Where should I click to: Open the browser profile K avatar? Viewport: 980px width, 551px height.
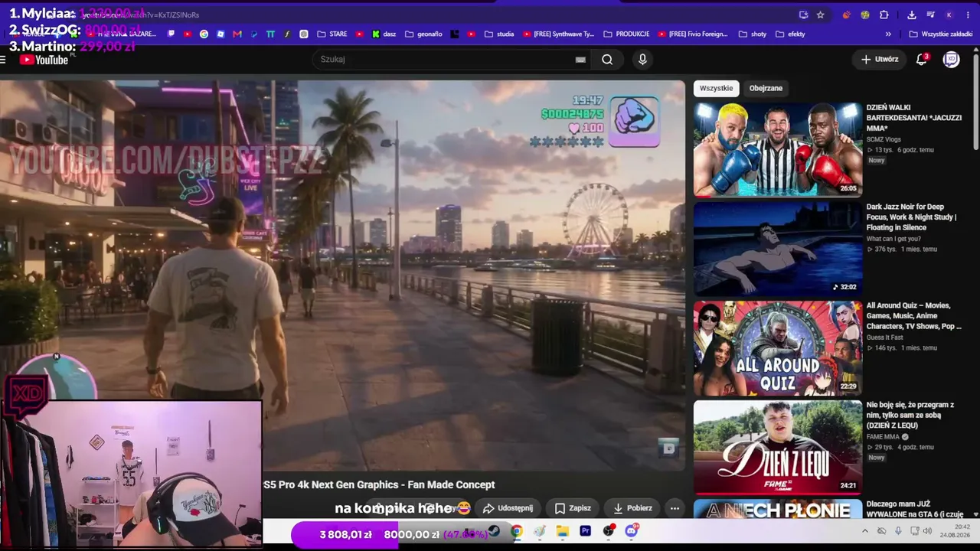(949, 15)
